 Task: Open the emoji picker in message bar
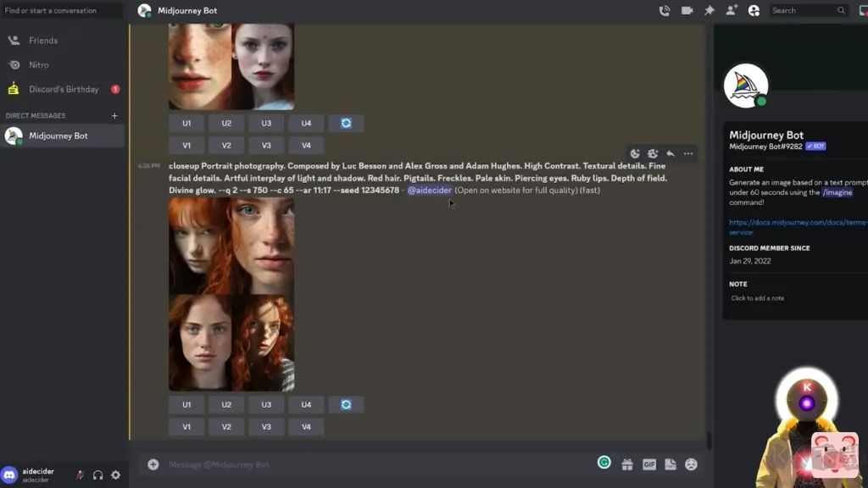pyautogui.click(x=691, y=464)
